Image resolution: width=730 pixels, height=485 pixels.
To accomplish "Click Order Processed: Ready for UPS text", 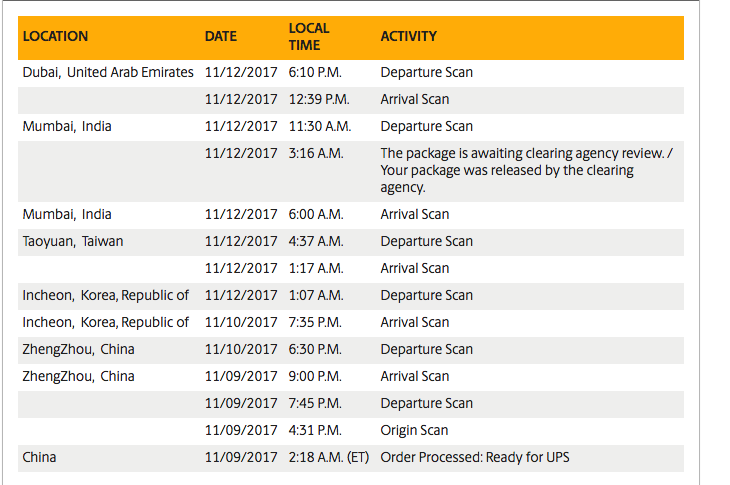I will click(x=475, y=458).
